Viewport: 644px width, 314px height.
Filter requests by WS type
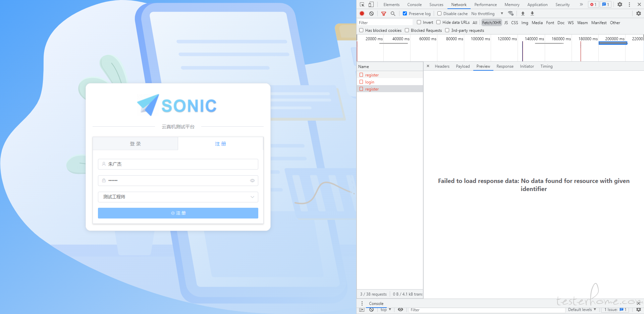[571, 22]
